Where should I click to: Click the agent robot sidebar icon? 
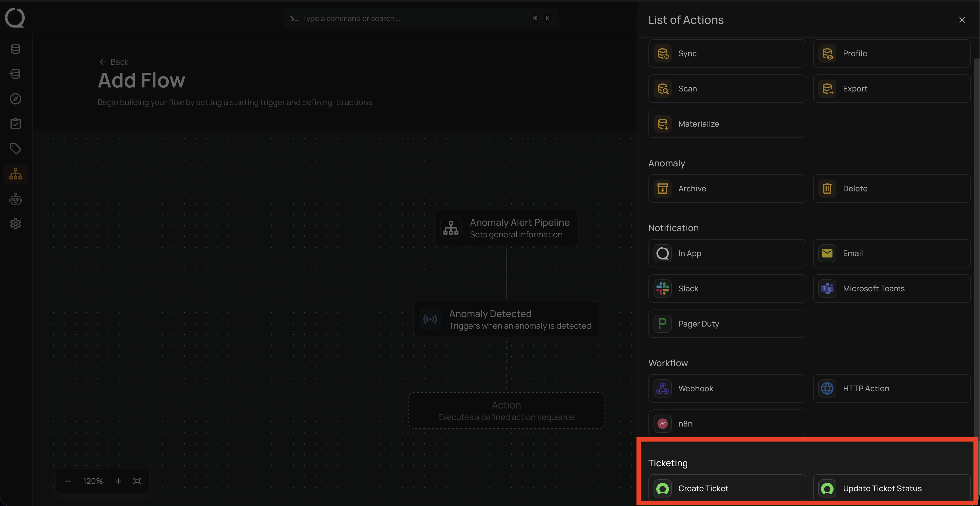(x=16, y=199)
